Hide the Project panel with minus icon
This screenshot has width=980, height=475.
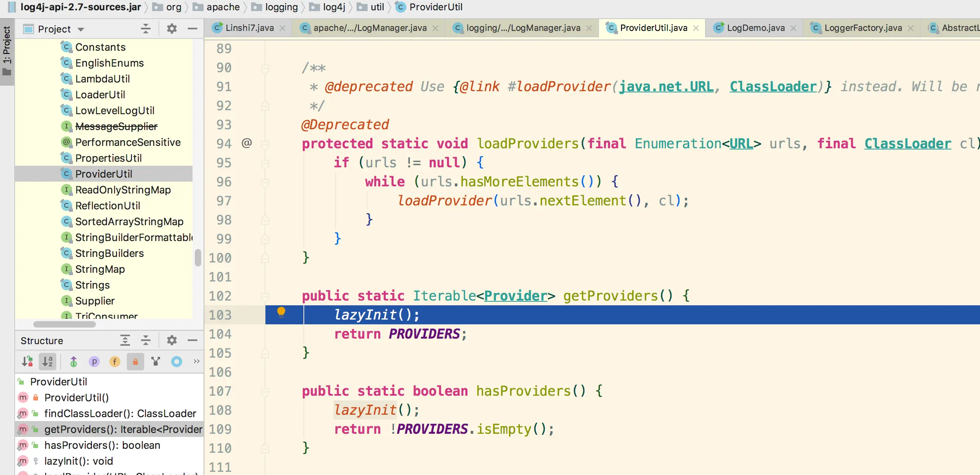[x=193, y=29]
